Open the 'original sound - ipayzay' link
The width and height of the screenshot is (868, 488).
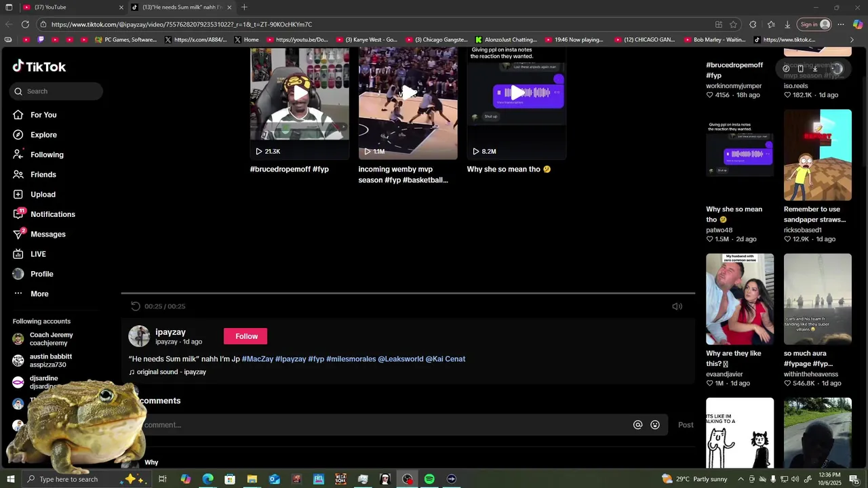pyautogui.click(x=167, y=372)
